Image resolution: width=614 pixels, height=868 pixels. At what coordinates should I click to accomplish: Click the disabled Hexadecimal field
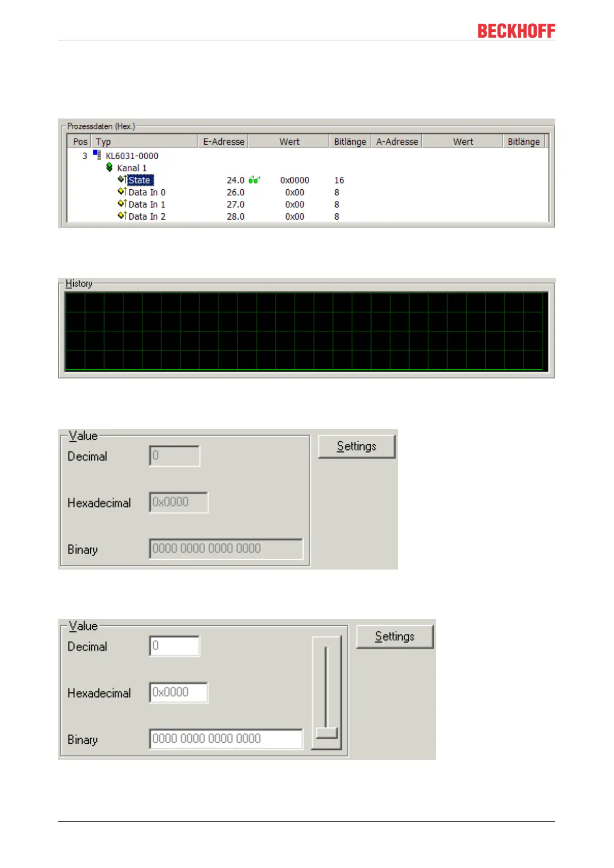(178, 502)
